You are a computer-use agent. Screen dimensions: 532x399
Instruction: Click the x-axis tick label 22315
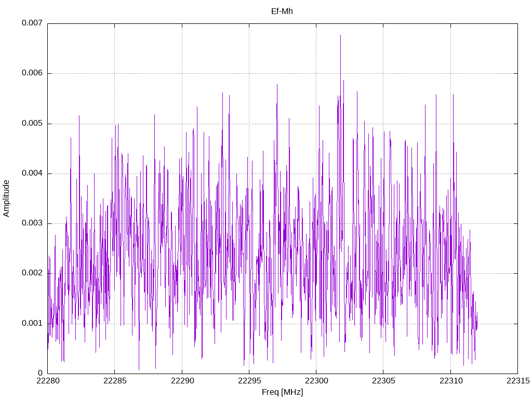(518, 381)
